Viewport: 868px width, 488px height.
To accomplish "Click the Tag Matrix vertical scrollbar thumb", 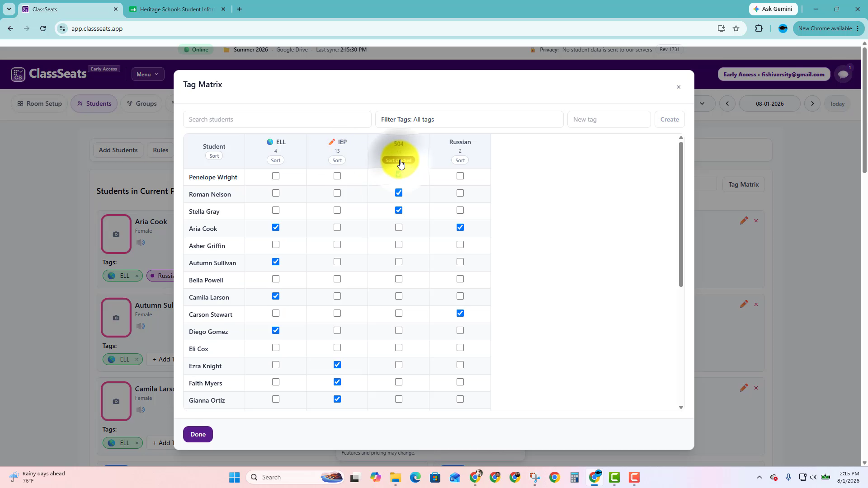I will tap(681, 214).
